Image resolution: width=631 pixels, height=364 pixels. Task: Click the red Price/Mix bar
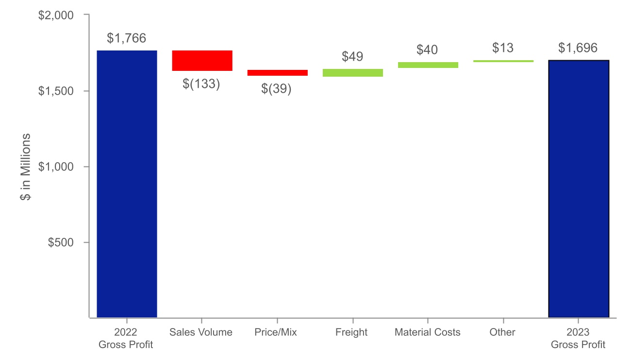coord(278,73)
